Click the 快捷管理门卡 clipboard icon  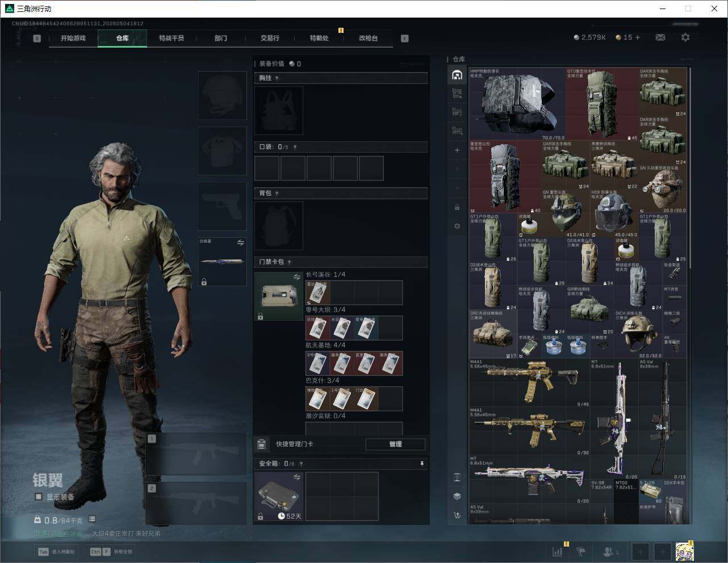point(262,444)
